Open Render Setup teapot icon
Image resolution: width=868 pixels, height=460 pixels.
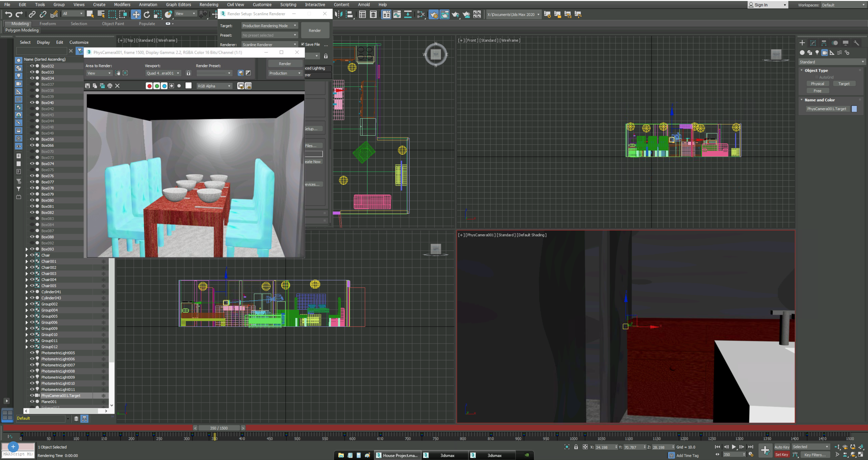point(434,14)
